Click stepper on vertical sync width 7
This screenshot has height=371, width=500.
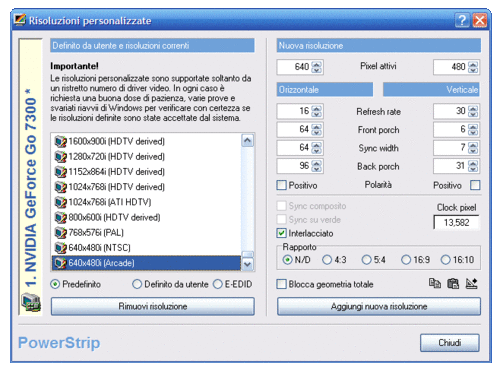click(x=473, y=148)
